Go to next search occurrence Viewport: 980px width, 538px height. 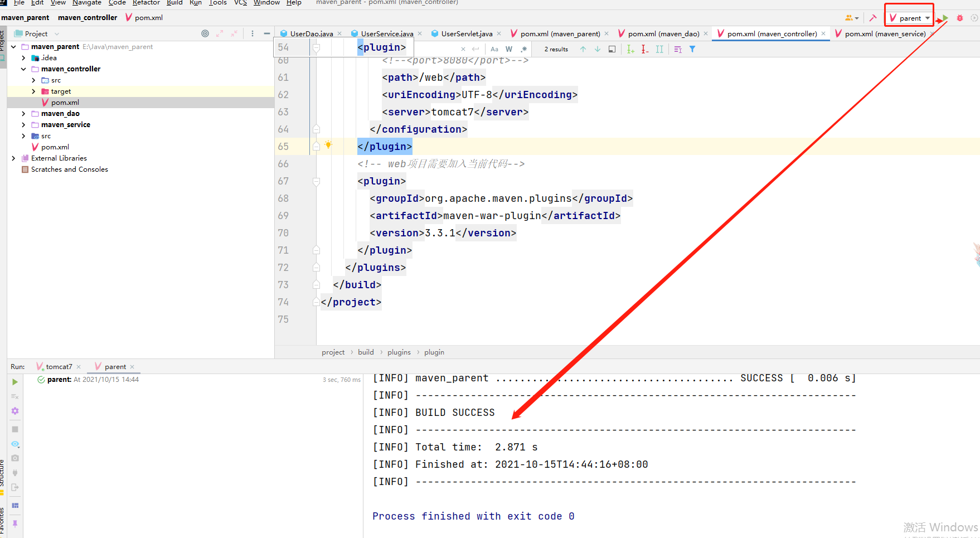598,49
